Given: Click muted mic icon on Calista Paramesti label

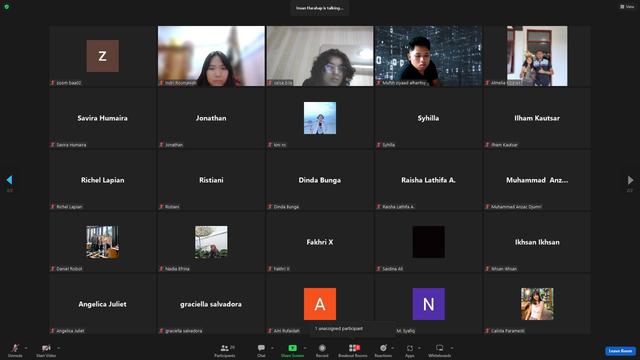Looking at the screenshot, I should [x=487, y=331].
